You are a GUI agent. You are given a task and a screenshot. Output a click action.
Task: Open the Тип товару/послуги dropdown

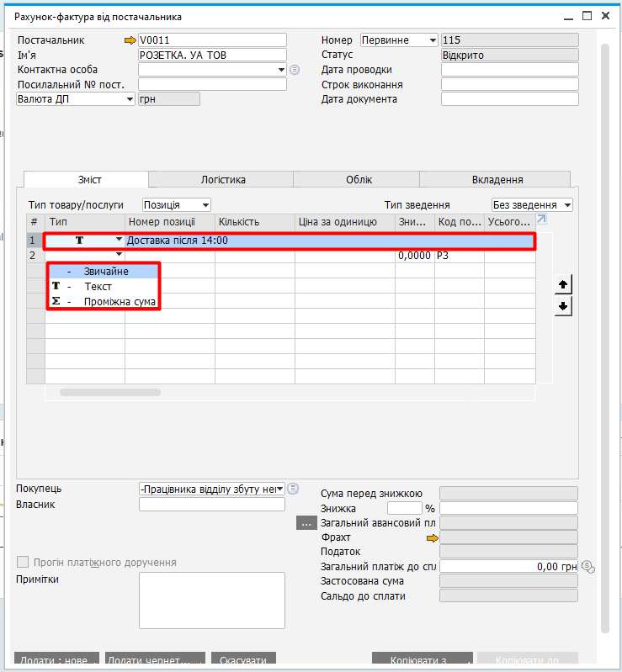pos(205,205)
